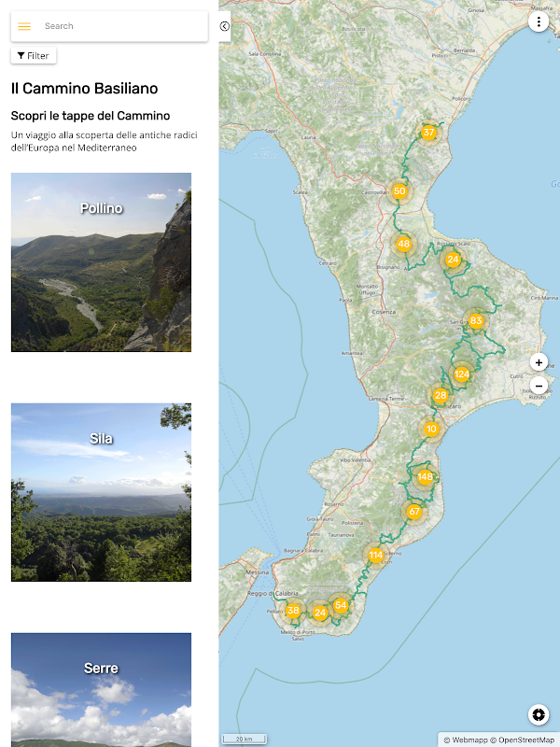Click the Reggio di Calabria map label
This screenshot has height=747, width=560.
coord(273,594)
